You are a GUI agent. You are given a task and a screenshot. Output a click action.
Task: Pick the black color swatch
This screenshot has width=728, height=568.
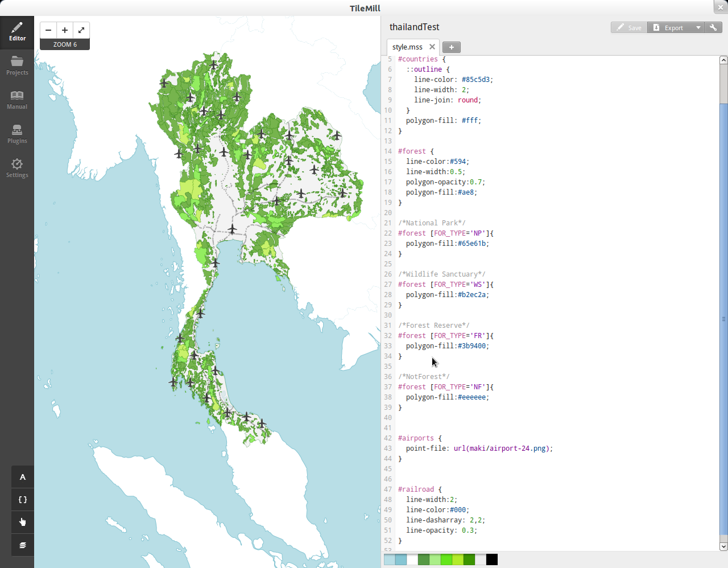(x=492, y=559)
